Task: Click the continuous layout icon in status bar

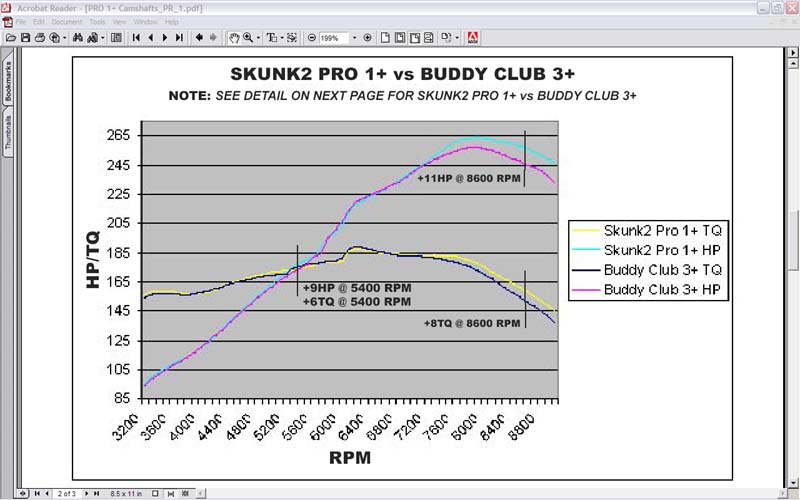Action: point(170,493)
